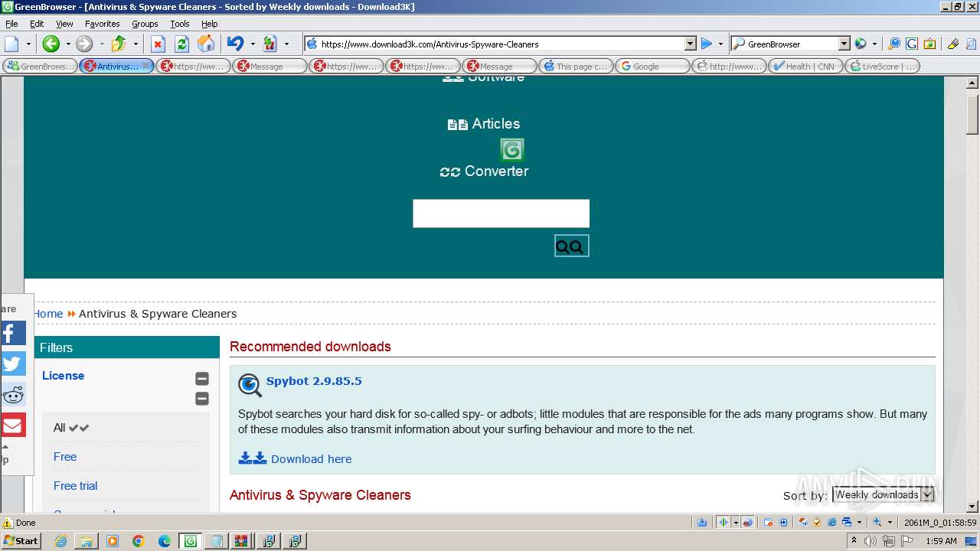Click the blue Undo arrow icon

tap(236, 44)
